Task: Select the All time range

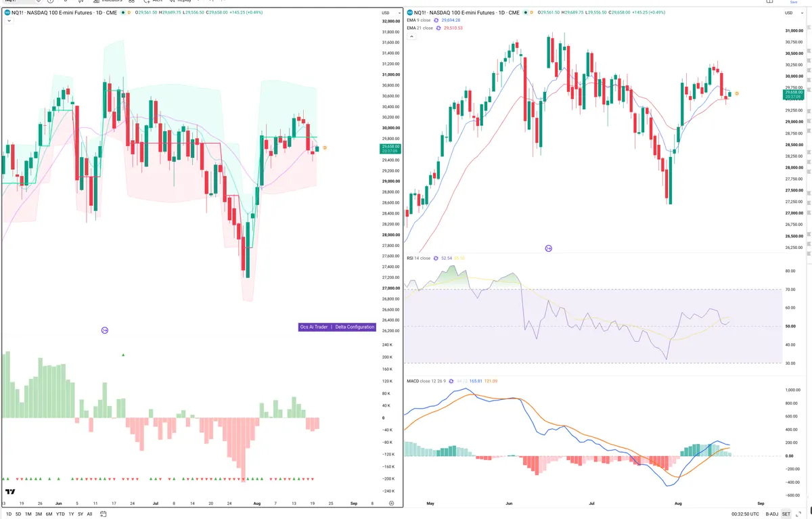Action: click(89, 514)
